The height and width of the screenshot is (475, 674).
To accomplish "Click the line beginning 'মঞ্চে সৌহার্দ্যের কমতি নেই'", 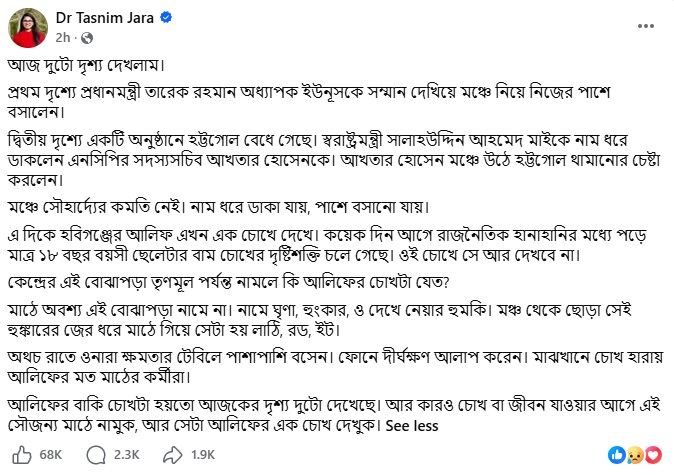I will [218, 207].
